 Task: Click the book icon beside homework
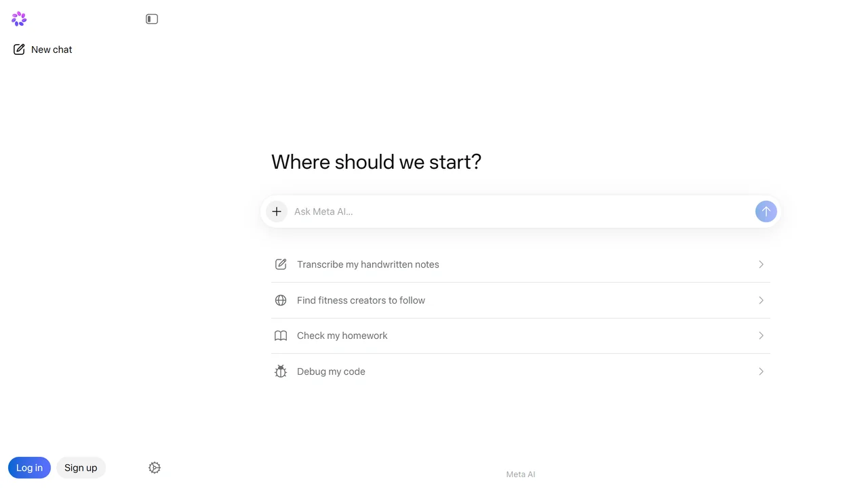coord(281,335)
